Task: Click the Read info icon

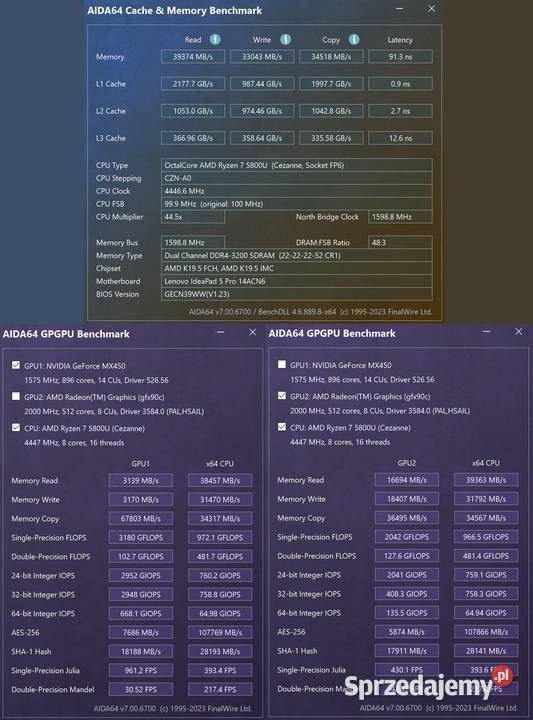Action: (215, 39)
